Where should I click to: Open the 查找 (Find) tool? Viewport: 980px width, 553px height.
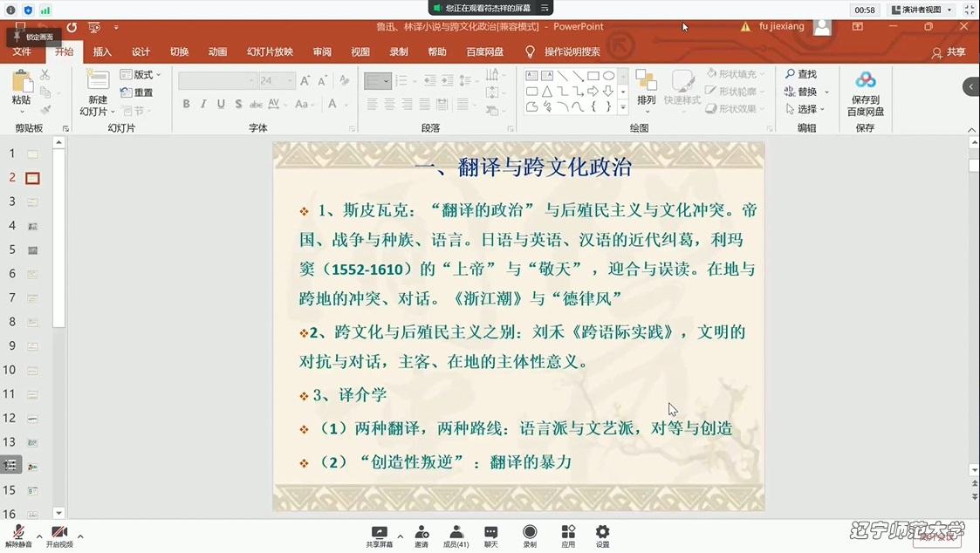(803, 74)
